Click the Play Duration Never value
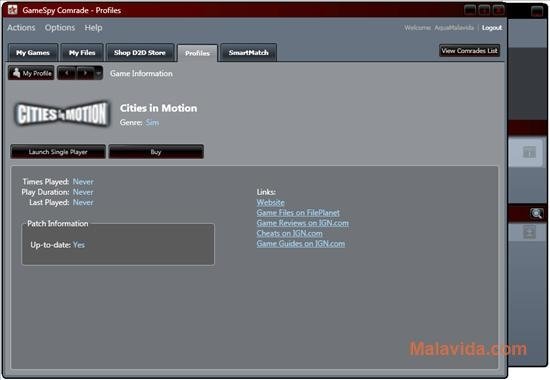Viewport: 550px width, 380px height. click(83, 192)
